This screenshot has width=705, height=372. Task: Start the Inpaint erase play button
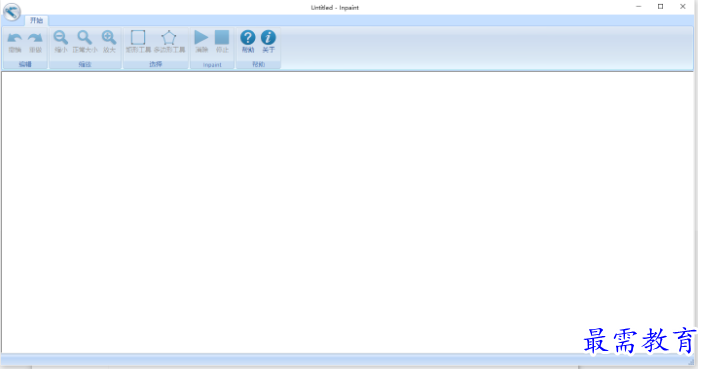tap(201, 37)
